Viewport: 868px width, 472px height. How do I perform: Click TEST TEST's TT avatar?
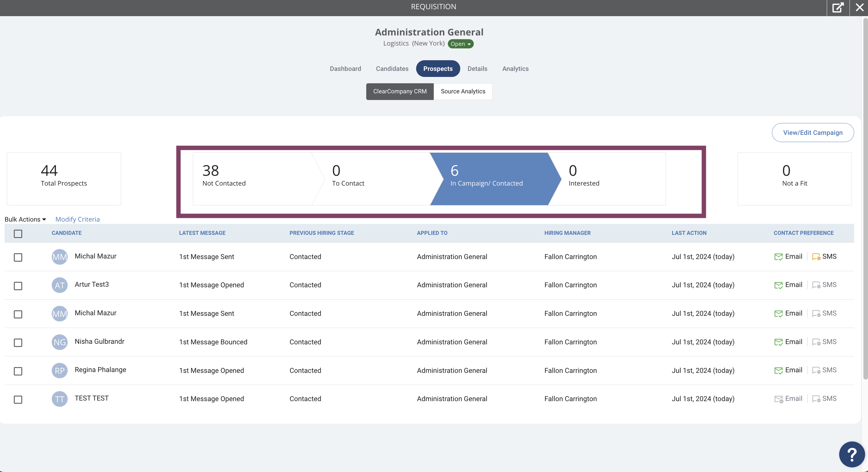60,399
